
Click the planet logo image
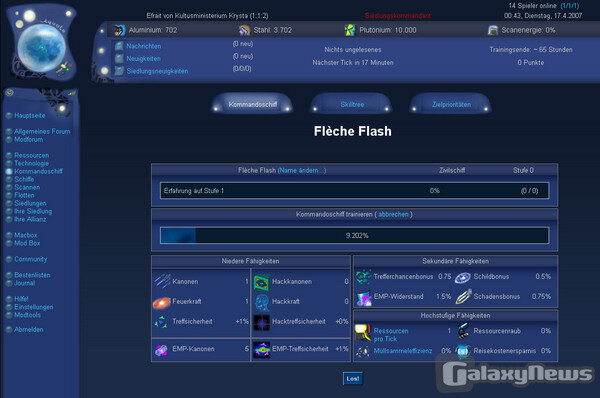42,48
